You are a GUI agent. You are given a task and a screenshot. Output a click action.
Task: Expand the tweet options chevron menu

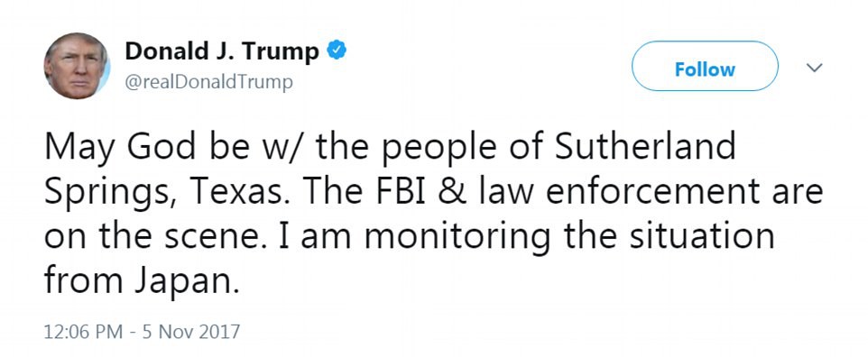click(x=814, y=68)
